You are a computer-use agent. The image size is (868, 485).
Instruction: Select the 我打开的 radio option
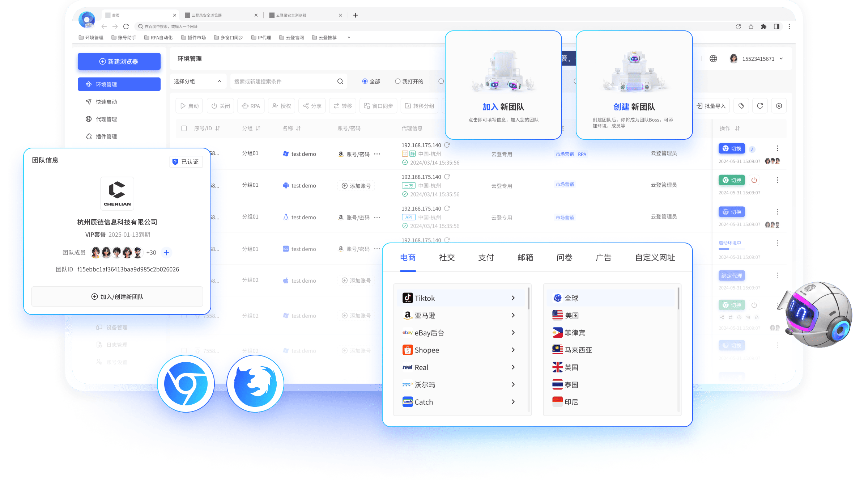(398, 81)
